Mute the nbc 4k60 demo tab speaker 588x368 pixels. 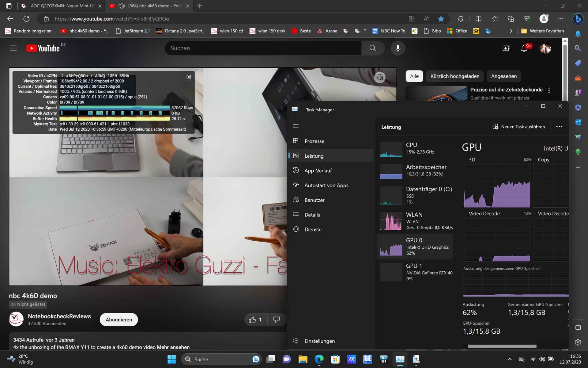(x=122, y=6)
